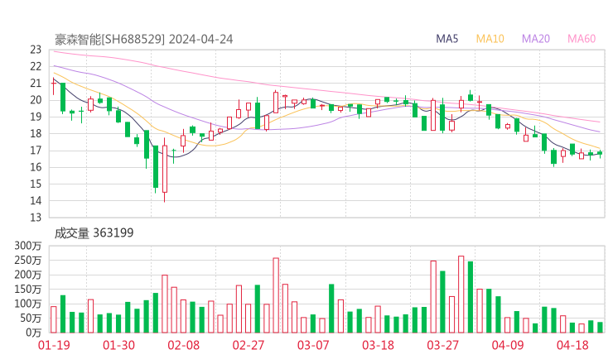The width and height of the screenshot is (613, 364).
Task: Click the 250万 volume axis label
Action: tap(28, 260)
